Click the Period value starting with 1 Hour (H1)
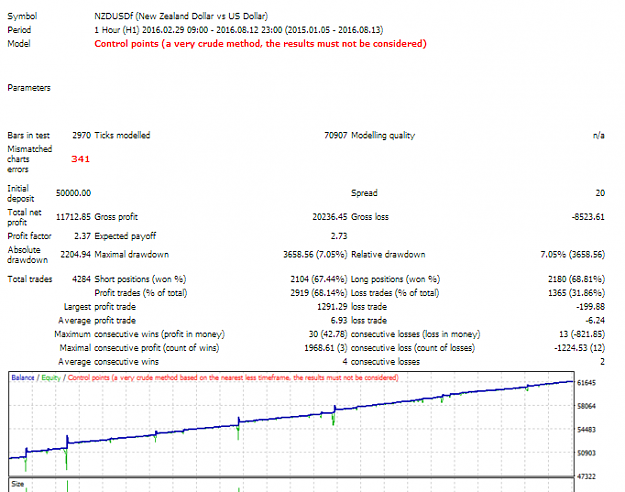The image size is (625, 492). 238,30
